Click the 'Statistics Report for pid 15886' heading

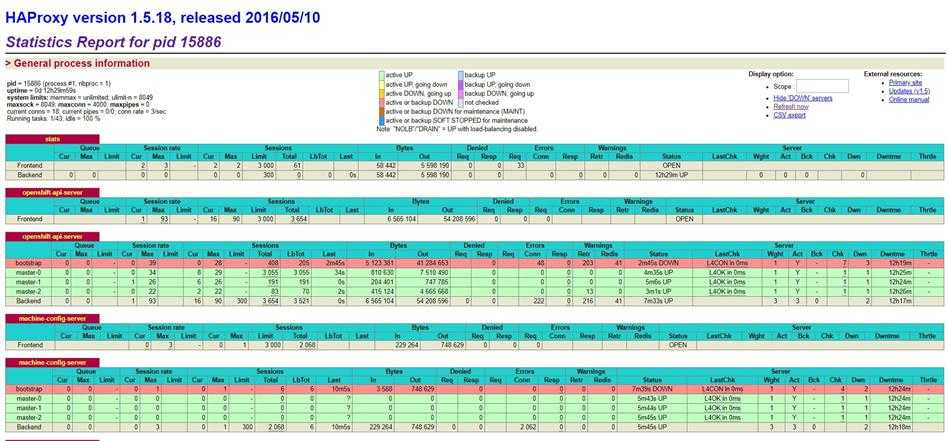click(114, 42)
